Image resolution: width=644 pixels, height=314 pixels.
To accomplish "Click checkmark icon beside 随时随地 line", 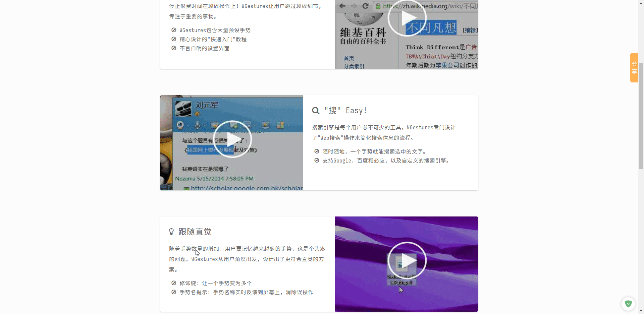I will click(317, 151).
